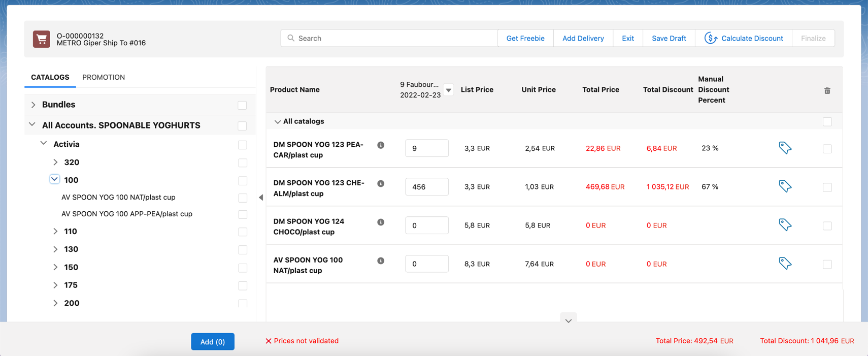Click price tag icon for AV SPOON YOG 100 NAT
868x356 pixels.
tap(785, 263)
